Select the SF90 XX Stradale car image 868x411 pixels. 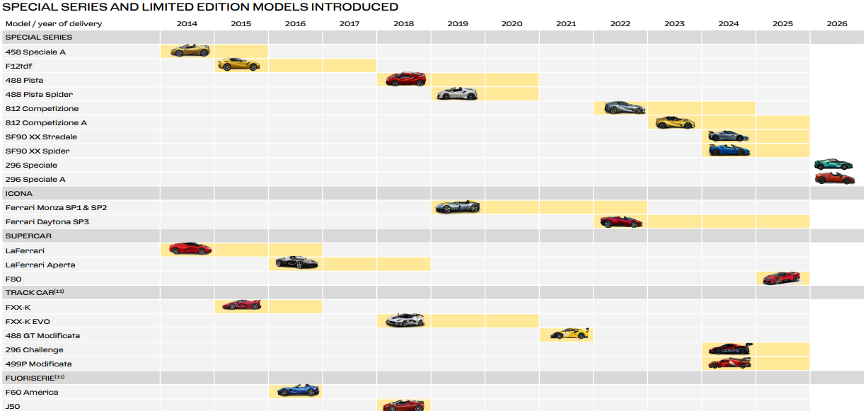[x=729, y=136]
